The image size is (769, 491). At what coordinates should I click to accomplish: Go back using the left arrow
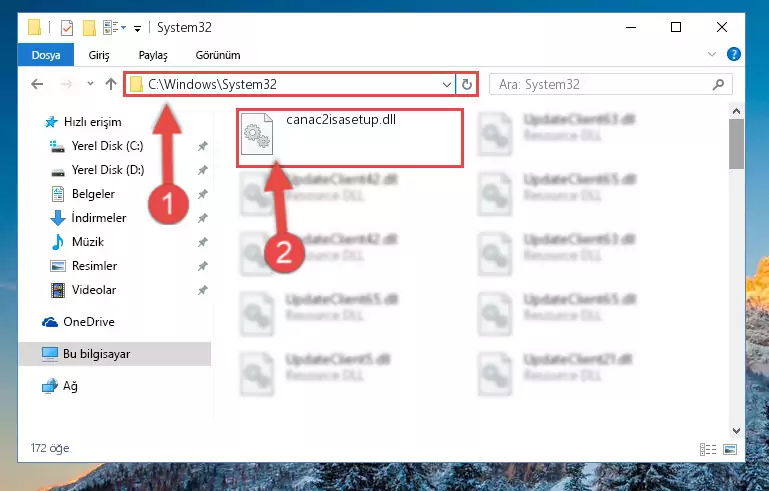tap(37, 84)
